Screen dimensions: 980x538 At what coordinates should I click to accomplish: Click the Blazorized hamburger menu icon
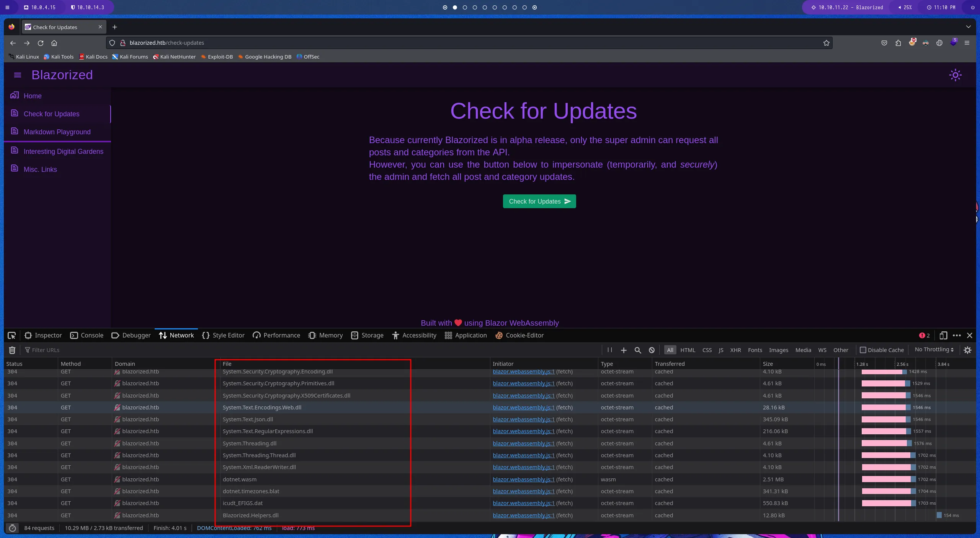18,75
